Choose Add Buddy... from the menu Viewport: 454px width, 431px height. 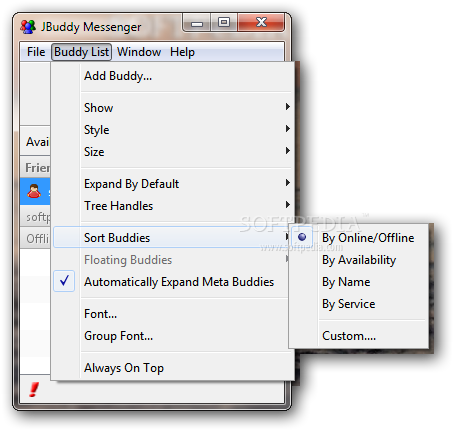tap(173, 76)
